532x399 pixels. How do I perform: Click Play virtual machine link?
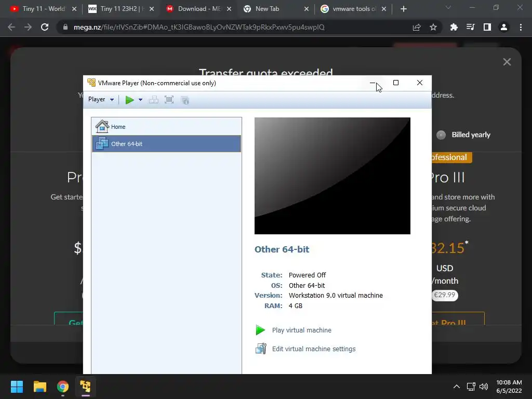click(x=302, y=330)
